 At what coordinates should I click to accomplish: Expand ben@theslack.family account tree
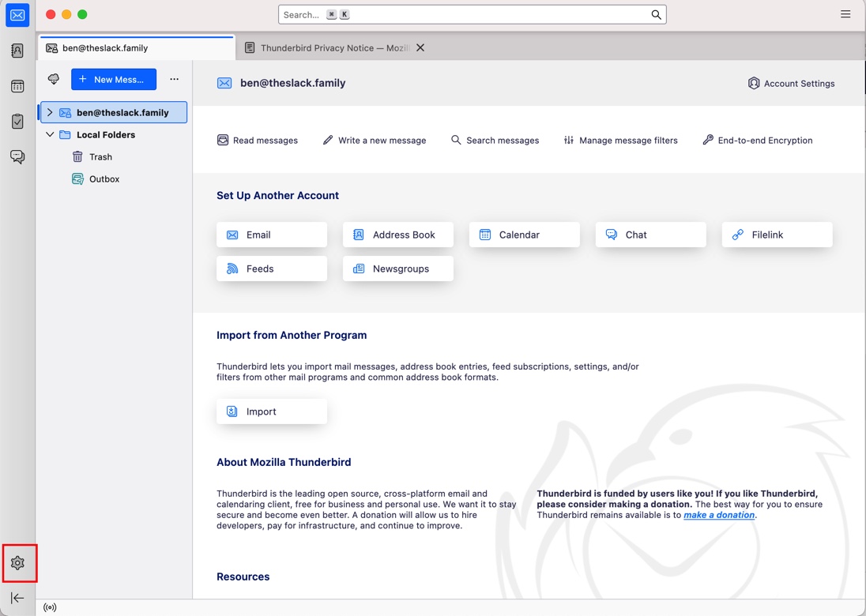click(x=50, y=113)
